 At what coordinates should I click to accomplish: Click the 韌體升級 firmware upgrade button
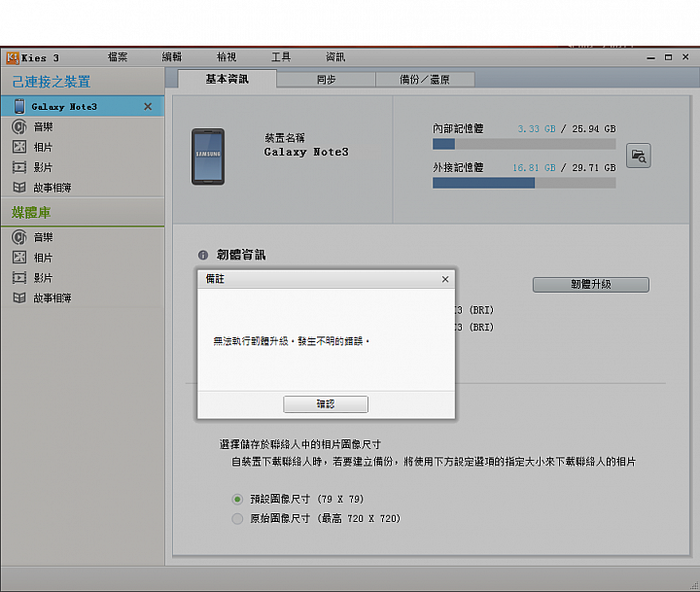(591, 285)
